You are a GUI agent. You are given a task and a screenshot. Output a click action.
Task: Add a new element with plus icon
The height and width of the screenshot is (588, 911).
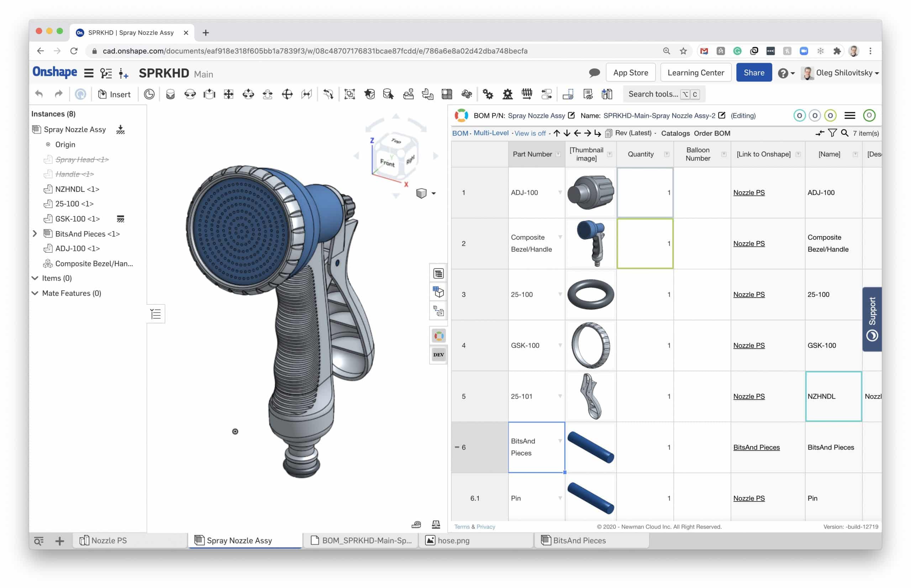tap(59, 541)
